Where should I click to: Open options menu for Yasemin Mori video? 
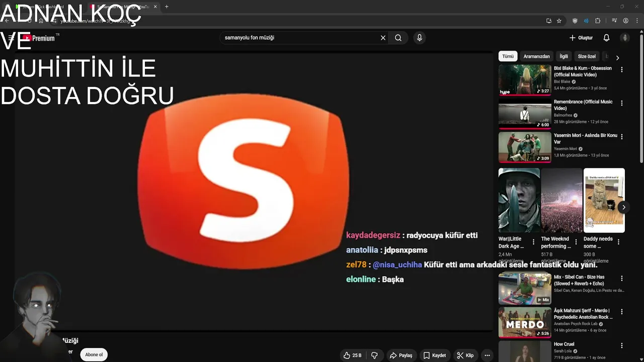coord(622,137)
